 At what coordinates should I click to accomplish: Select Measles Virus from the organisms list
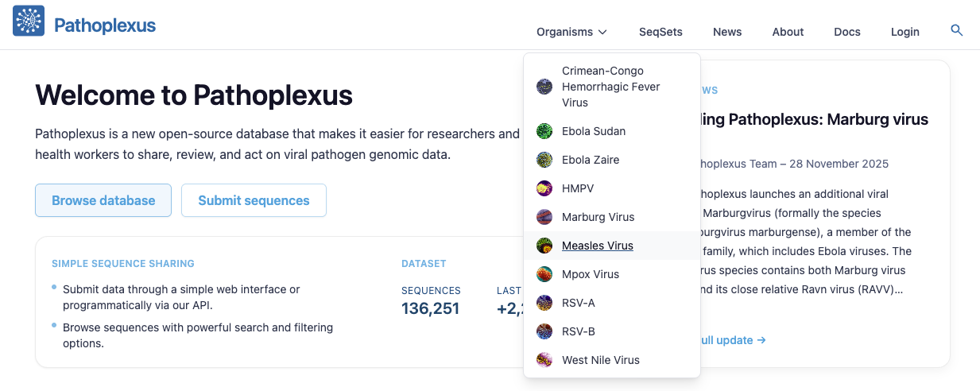click(597, 246)
